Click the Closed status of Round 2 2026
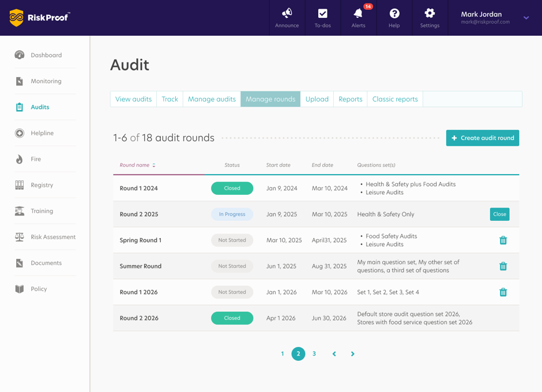The image size is (542, 392). [232, 318]
